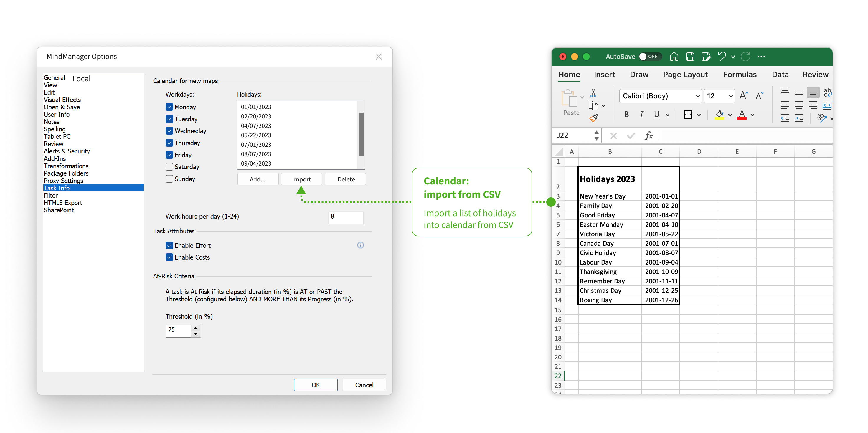Toggle Underline formatting in Excel
Screen dimensions: 868x433
click(656, 115)
